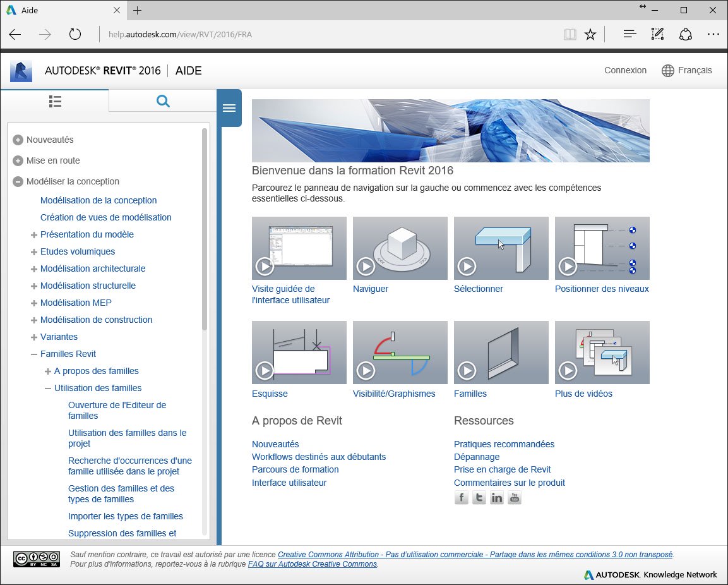Open Modélisation de la conception topic

coord(98,200)
